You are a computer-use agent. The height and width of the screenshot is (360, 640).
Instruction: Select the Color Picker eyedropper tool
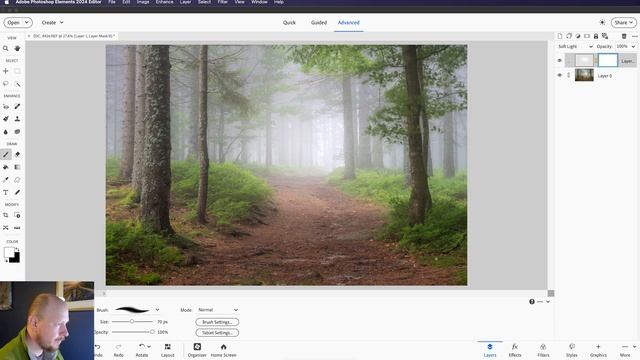(x=6, y=180)
